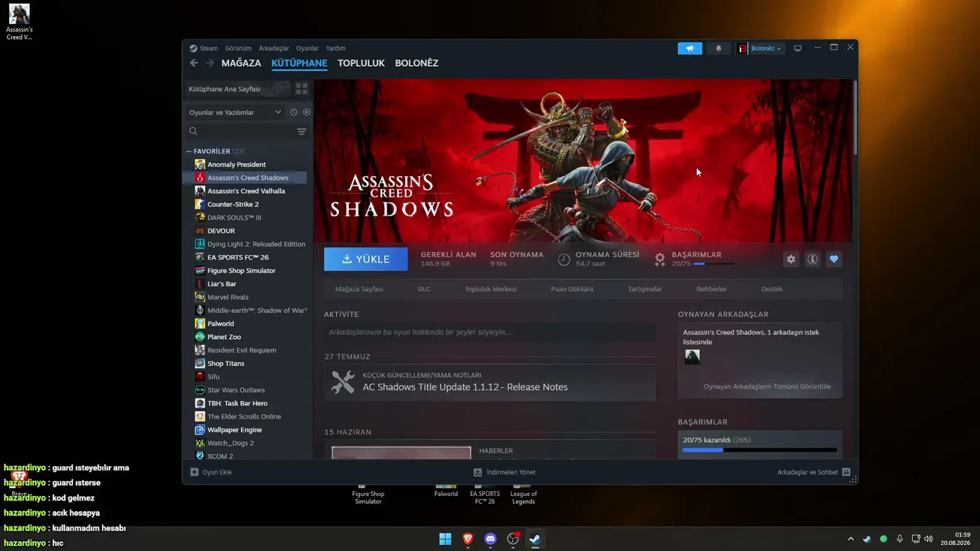Screen dimensions: 980x551
Task: Open the Mağaza Sayfası link
Action: tap(359, 289)
